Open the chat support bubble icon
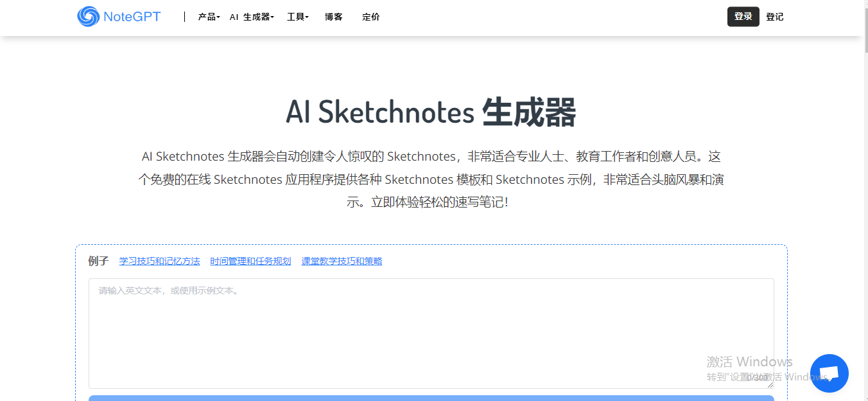Viewport: 868px width, 401px height. coord(829,373)
